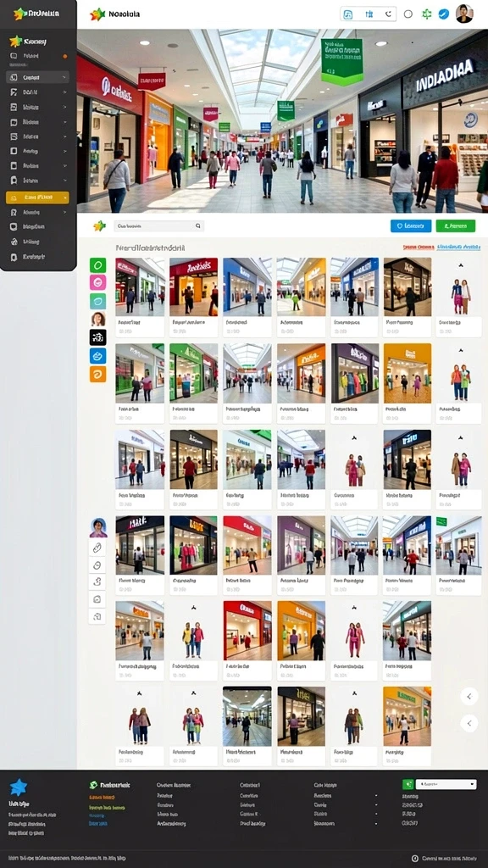The height and width of the screenshot is (868, 488).
Task: Click the red link above the thumbnail grid
Action: pyautogui.click(x=419, y=248)
